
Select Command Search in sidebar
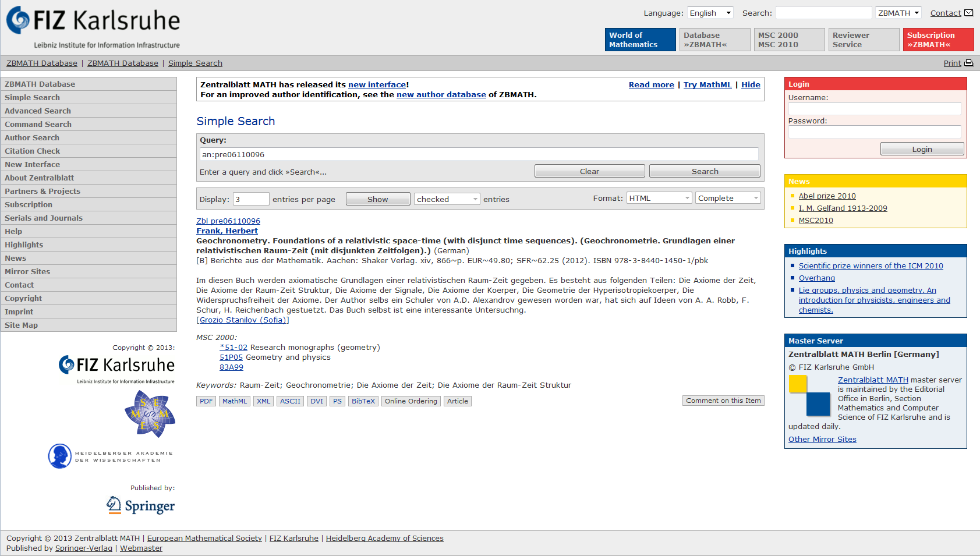click(89, 124)
